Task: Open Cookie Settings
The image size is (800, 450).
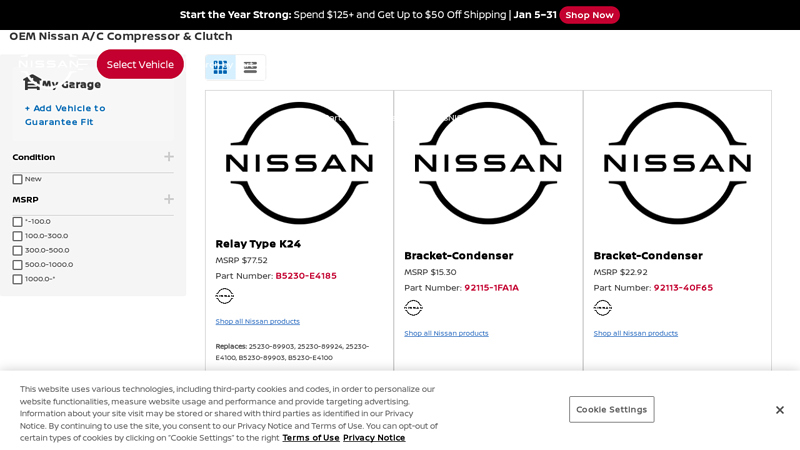Action: tap(611, 410)
